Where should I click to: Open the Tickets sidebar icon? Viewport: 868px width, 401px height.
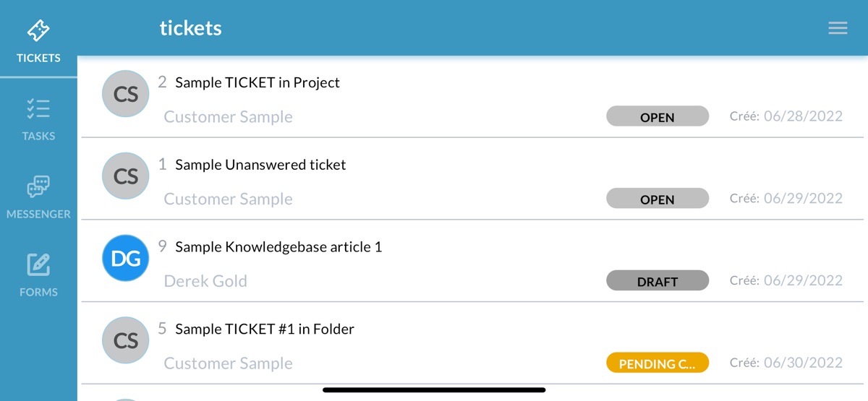38,31
